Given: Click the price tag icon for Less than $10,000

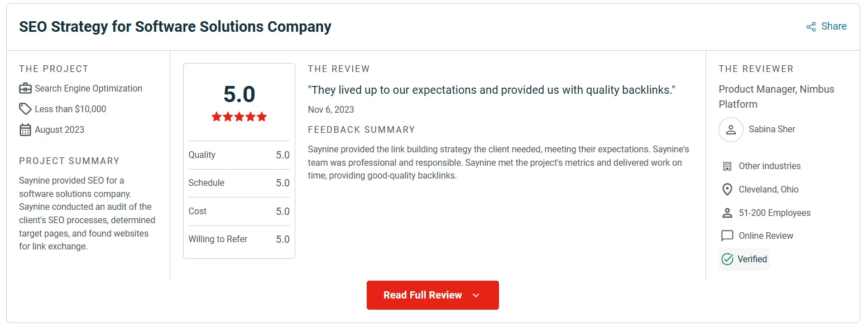Looking at the screenshot, I should [25, 108].
